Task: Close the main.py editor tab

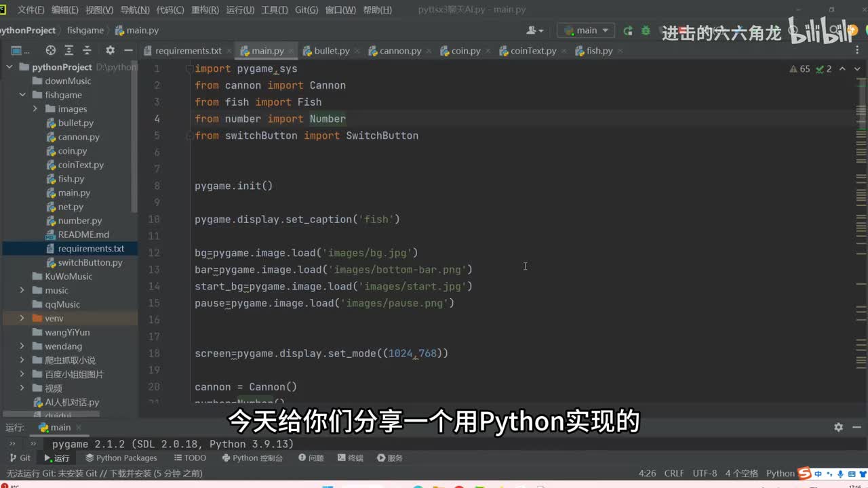Action: tap(292, 51)
